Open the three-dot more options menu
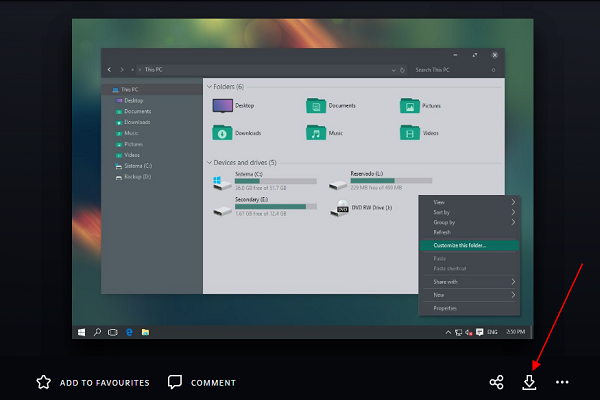The image size is (600, 400). pos(563,382)
